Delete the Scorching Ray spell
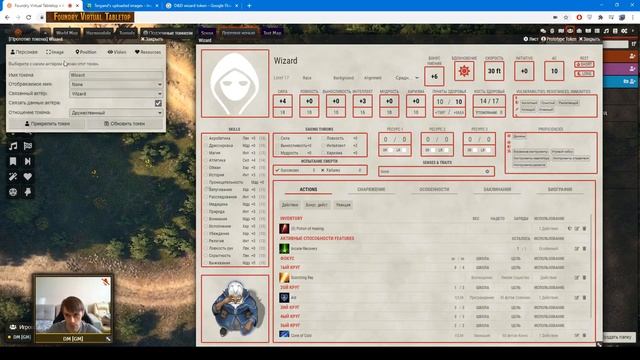The height and width of the screenshot is (360, 640). pyautogui.click(x=584, y=278)
